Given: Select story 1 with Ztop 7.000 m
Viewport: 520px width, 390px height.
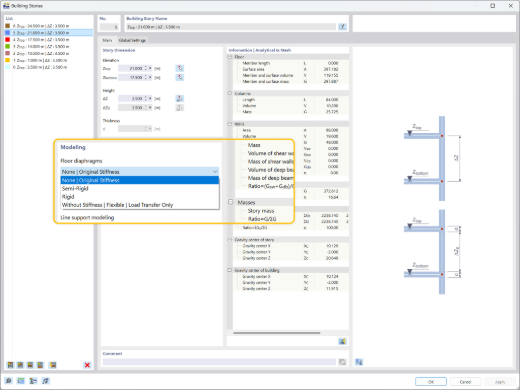Looking at the screenshot, I should [x=49, y=60].
